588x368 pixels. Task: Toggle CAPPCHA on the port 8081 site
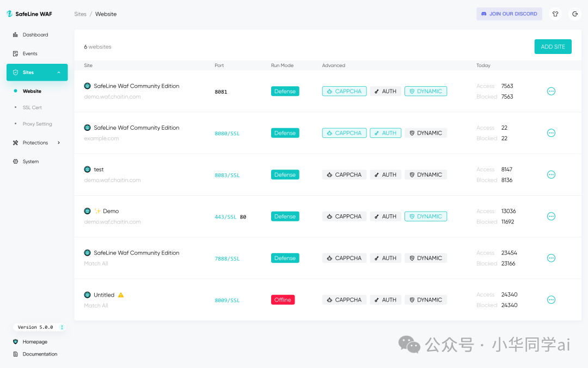tap(344, 92)
